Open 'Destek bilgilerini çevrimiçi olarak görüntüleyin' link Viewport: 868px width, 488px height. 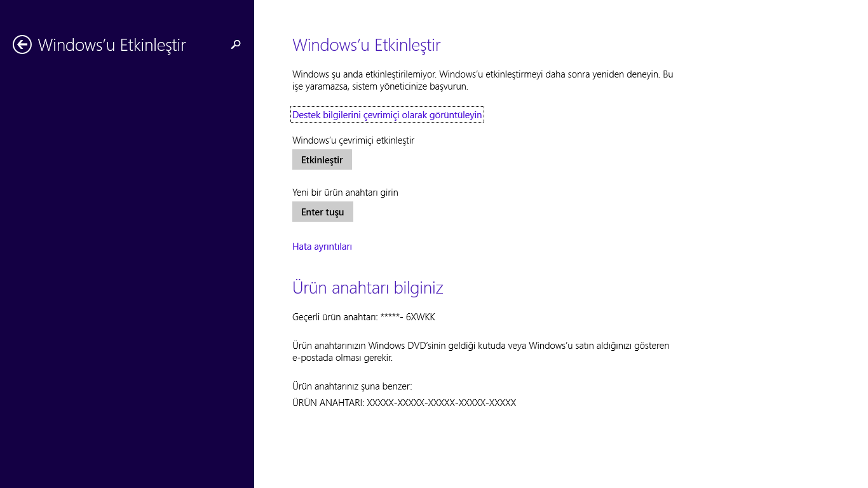[387, 115]
